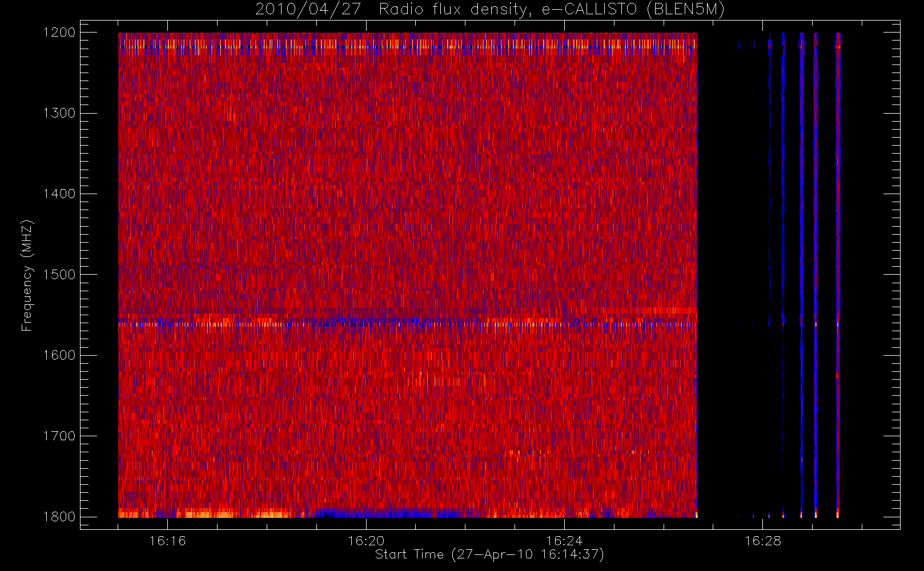Click the 1200 frequency tick label
The width and height of the screenshot is (924, 571).
click(59, 33)
